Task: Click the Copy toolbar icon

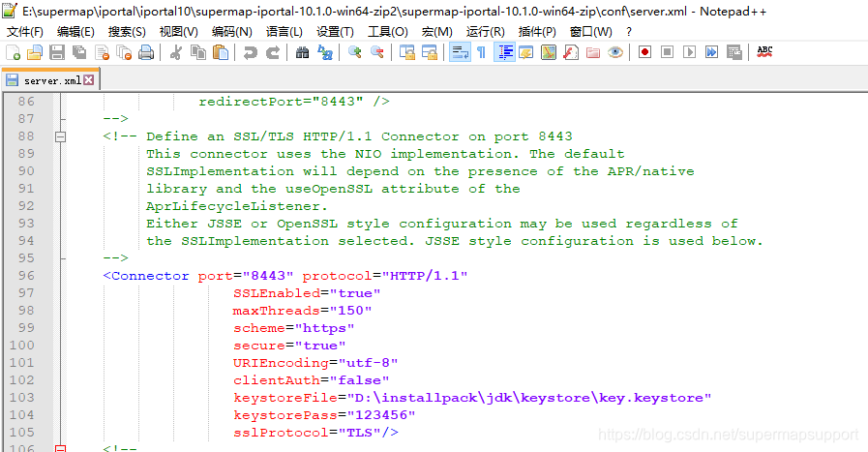Action: [198, 52]
